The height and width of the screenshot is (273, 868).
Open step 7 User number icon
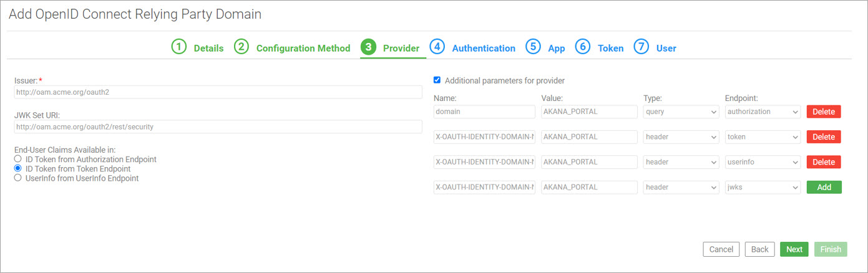pos(641,47)
